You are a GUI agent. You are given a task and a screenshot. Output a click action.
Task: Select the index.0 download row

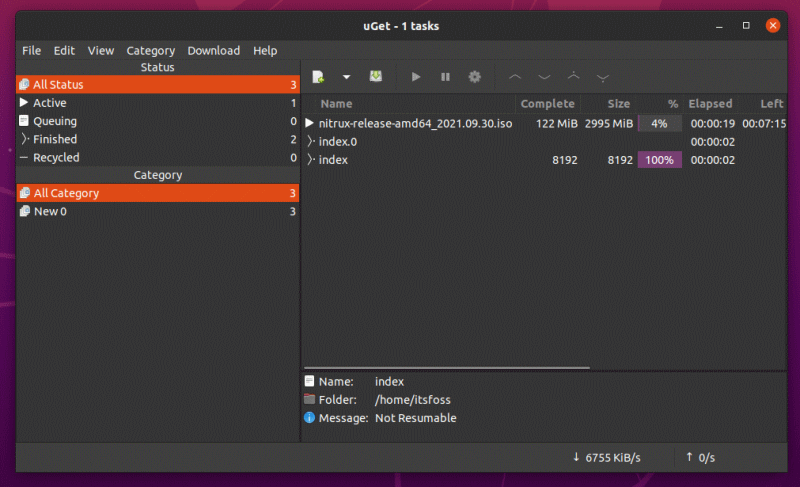545,142
